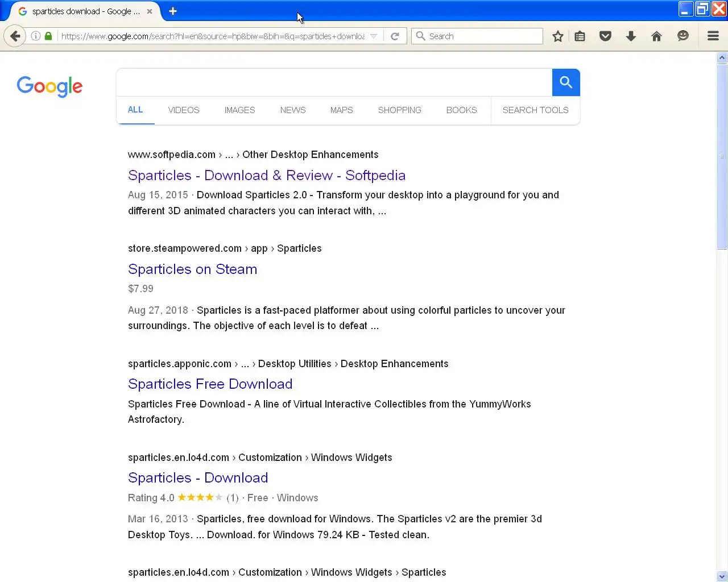
Task: Go to the Firefox home page icon
Action: point(656,36)
